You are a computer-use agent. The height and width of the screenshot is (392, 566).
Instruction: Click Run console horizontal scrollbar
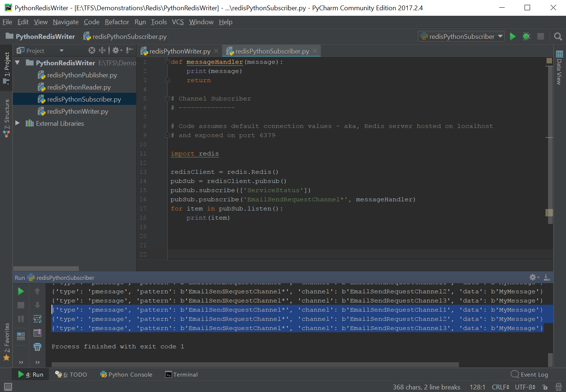[x=255, y=364]
